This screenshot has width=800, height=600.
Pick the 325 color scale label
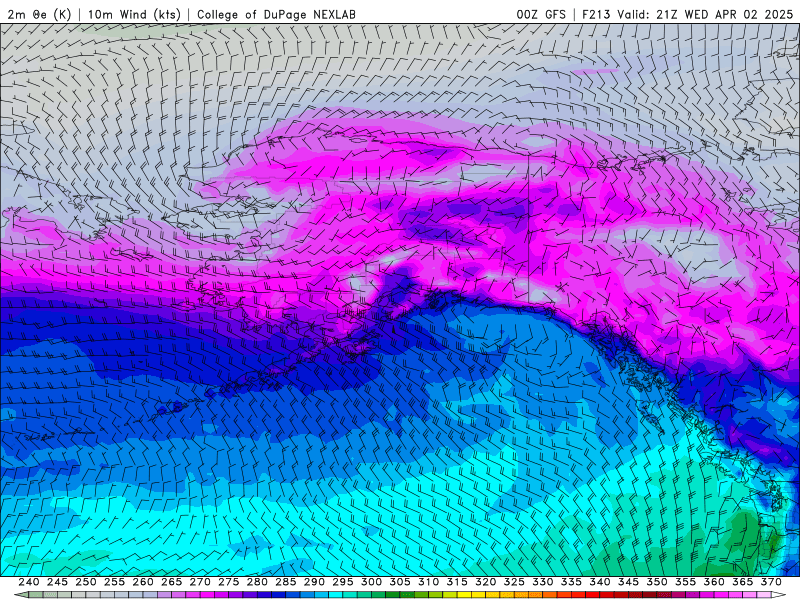pyautogui.click(x=514, y=582)
